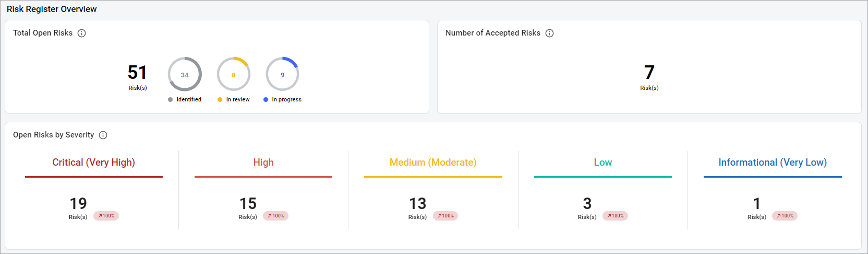Click the gray Identified legend dot
Screen dimensions: 868x254
click(171, 99)
